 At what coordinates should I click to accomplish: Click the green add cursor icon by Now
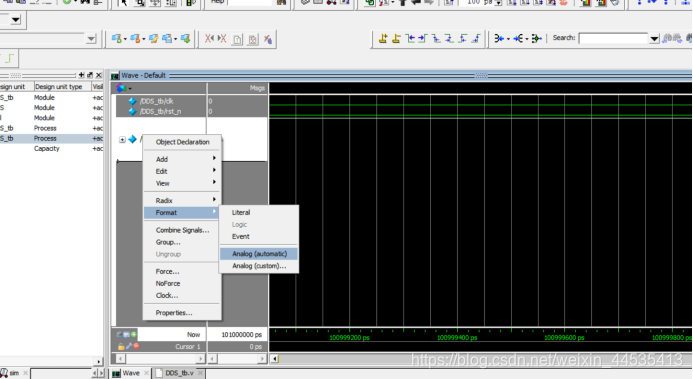click(x=133, y=334)
